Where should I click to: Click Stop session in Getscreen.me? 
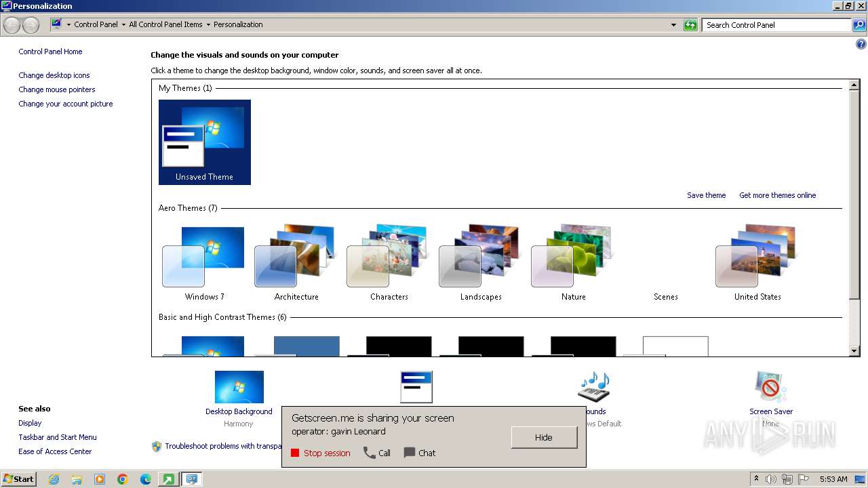(321, 453)
